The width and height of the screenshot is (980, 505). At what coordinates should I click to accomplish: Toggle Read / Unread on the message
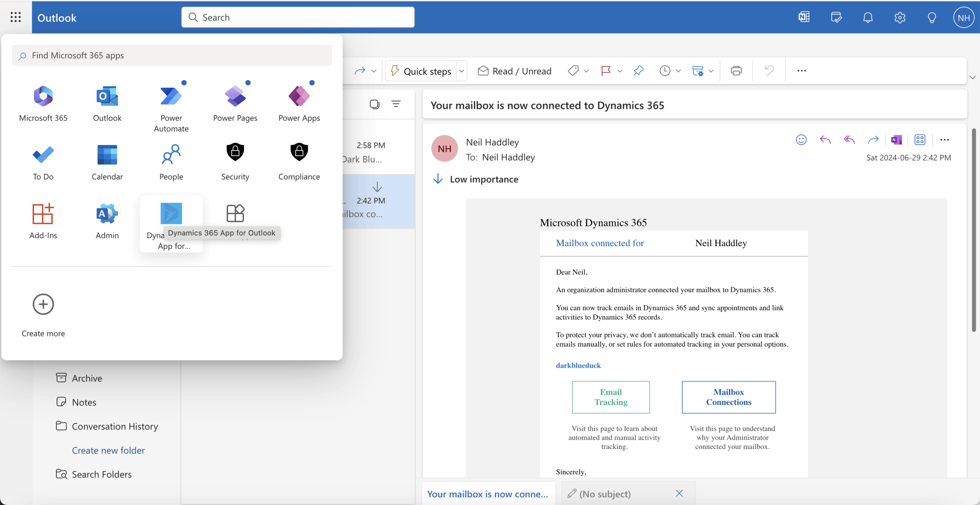(514, 70)
